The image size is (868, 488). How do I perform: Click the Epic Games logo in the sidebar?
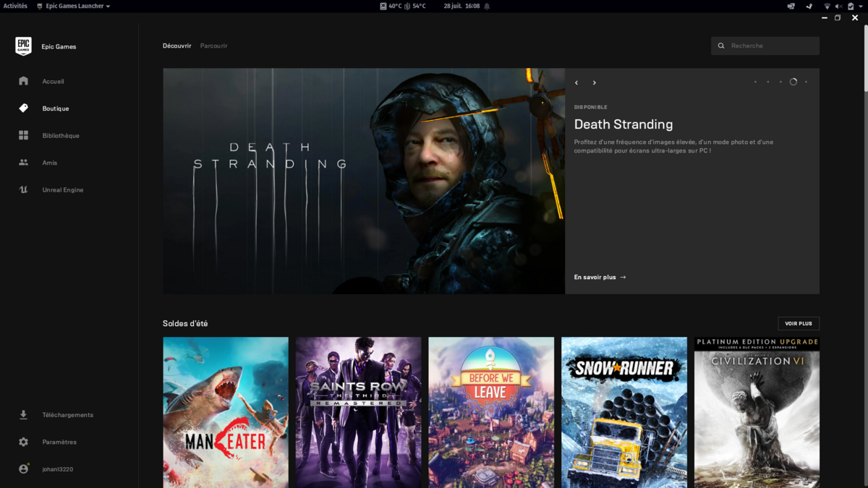coord(23,46)
